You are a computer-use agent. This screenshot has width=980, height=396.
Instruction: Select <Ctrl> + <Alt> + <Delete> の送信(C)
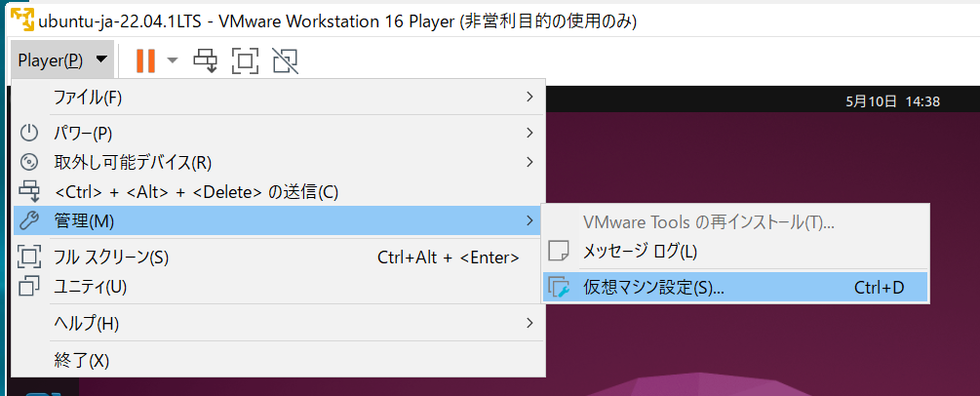[279, 192]
